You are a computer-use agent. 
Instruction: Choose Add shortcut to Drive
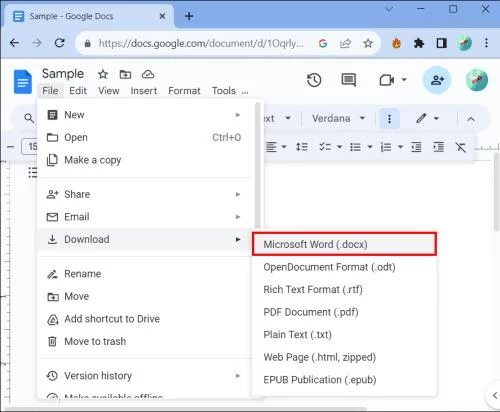coord(145,319)
